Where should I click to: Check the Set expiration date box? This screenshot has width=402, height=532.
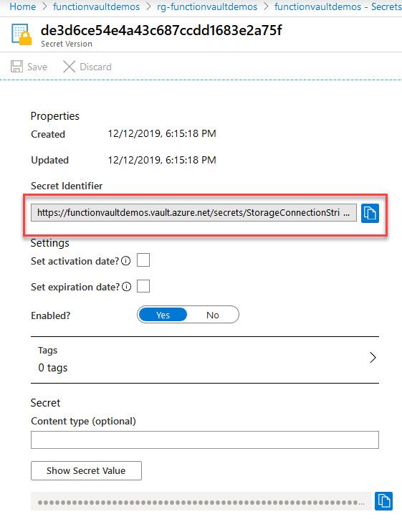[143, 286]
